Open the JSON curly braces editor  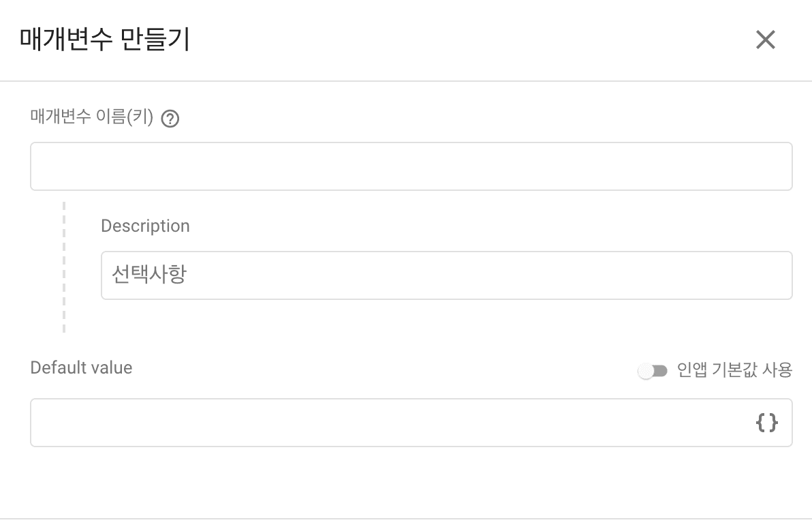coord(766,422)
